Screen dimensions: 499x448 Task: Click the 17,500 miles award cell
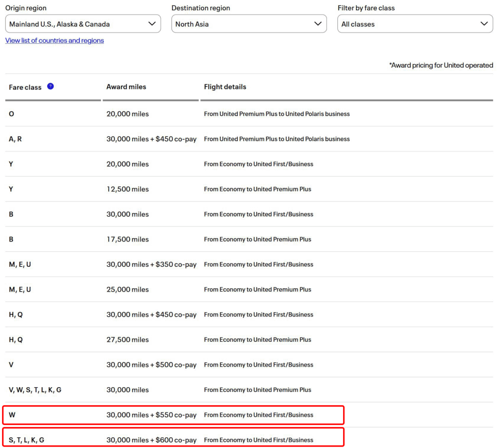[x=127, y=239]
